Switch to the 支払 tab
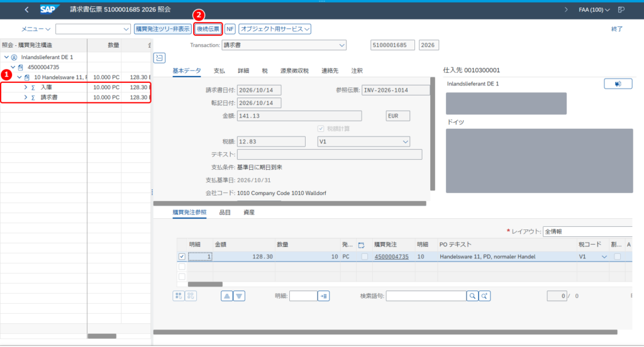The width and height of the screenshot is (644, 347). pyautogui.click(x=219, y=70)
